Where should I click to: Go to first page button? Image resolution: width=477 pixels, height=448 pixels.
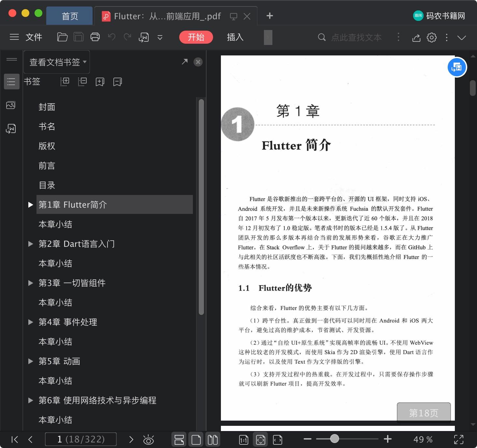[x=15, y=440]
